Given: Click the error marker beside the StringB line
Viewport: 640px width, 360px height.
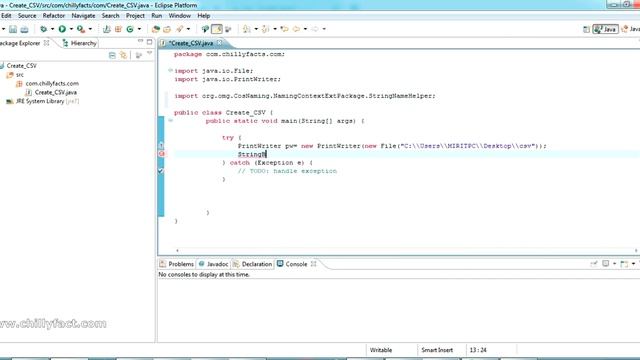Looking at the screenshot, I should pyautogui.click(x=161, y=154).
